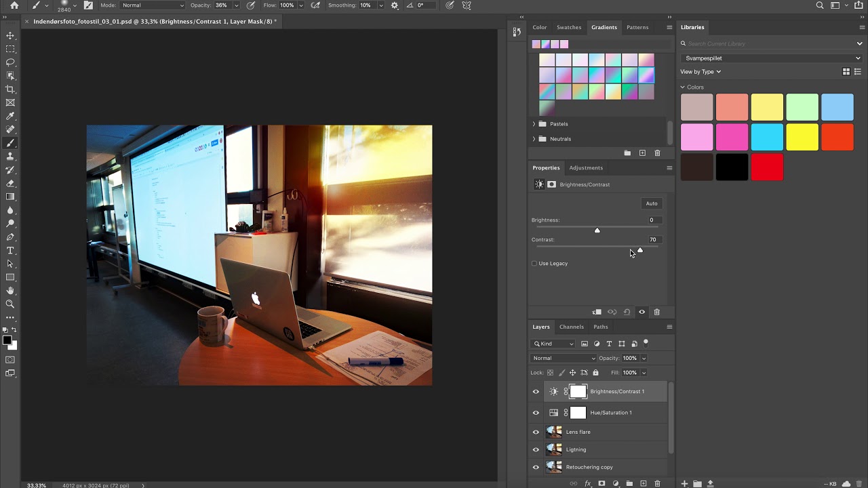Hide the Lens flare layer
868x488 pixels.
click(x=536, y=432)
